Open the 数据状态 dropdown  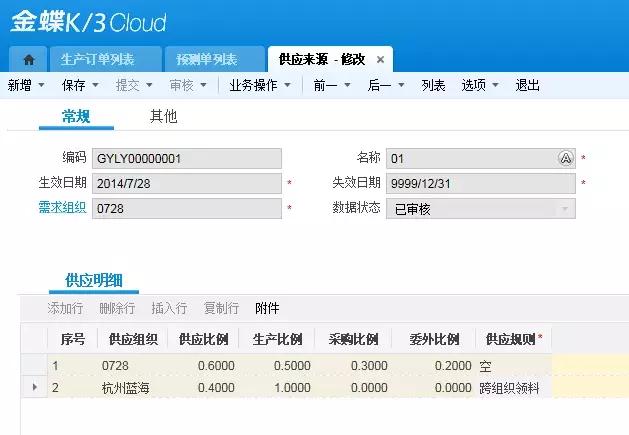(x=481, y=209)
